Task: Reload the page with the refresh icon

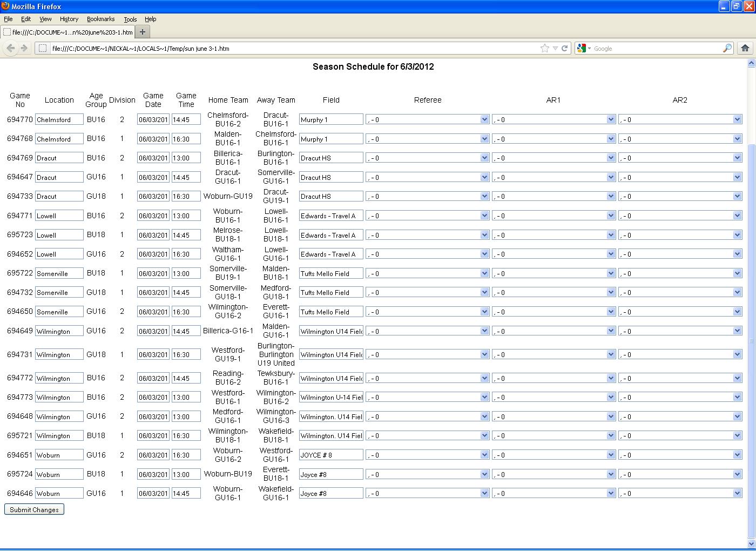Action: (564, 48)
